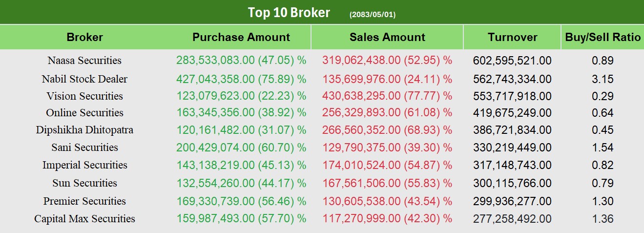Click Imperial Securities broker name
Image resolution: width=644 pixels, height=233 pixels.
[84, 165]
